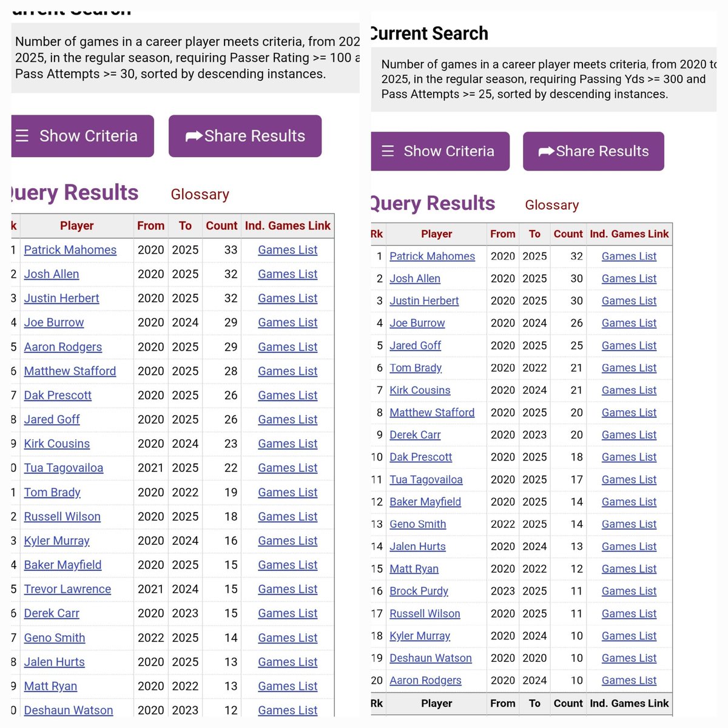
Task: Click Count value 11 for Brock Purdy
Action: tap(577, 591)
